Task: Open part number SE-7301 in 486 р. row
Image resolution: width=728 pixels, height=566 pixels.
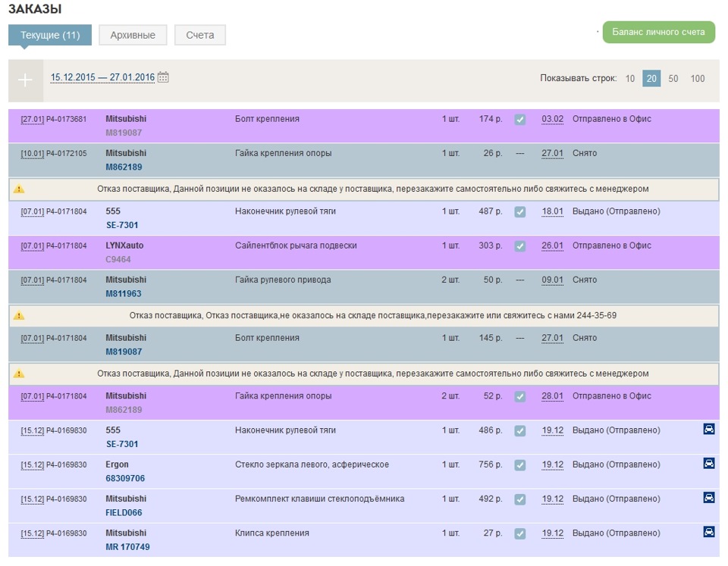Action: (x=122, y=444)
